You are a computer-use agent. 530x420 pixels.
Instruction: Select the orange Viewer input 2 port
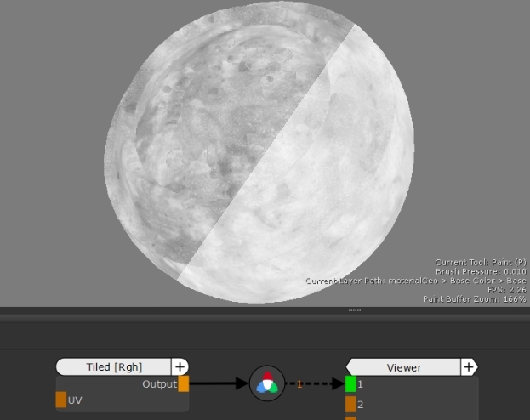point(350,404)
